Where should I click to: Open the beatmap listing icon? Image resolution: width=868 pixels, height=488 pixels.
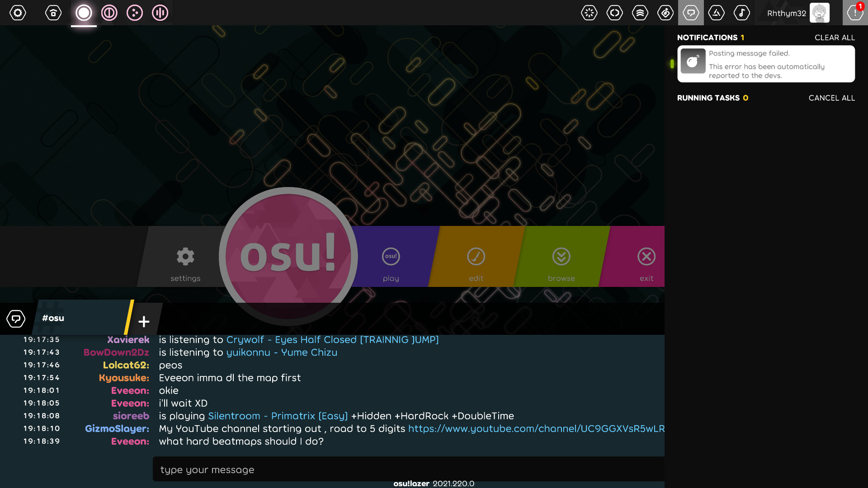pos(665,13)
